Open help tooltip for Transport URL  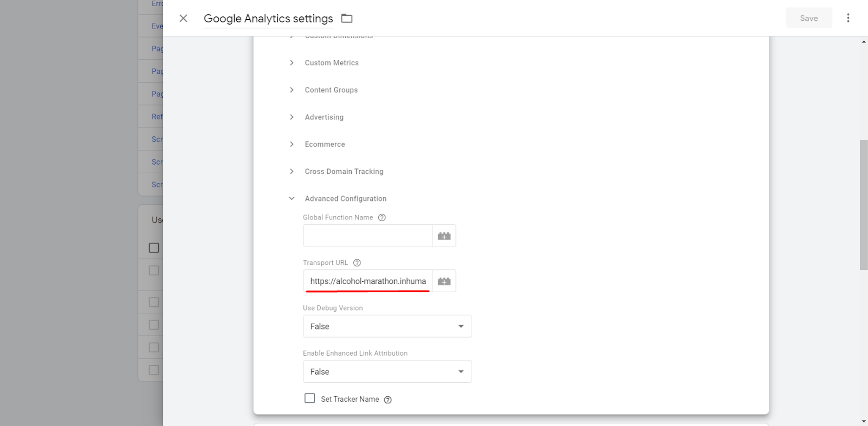(x=357, y=263)
